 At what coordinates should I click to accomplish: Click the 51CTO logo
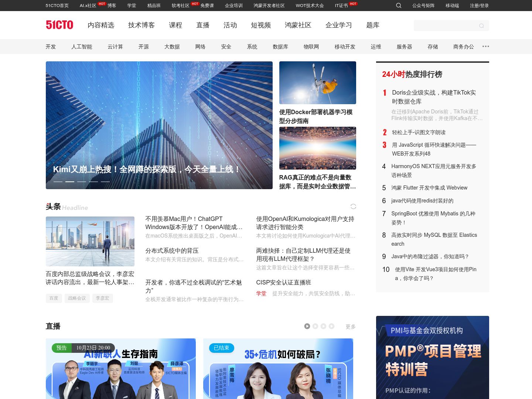(x=59, y=25)
